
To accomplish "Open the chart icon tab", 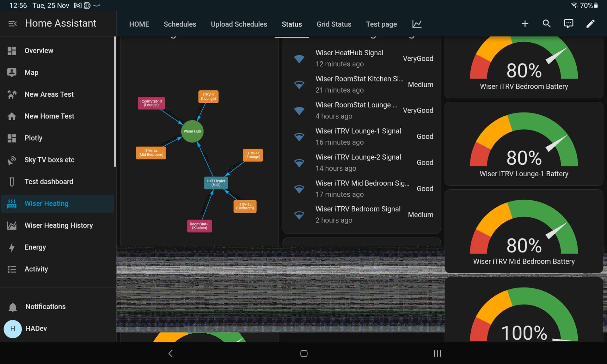I will 417,24.
